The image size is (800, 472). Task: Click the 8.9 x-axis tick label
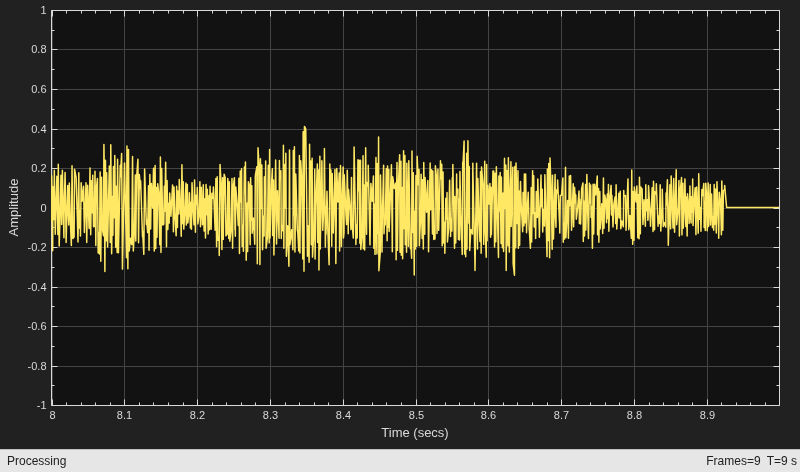707,415
